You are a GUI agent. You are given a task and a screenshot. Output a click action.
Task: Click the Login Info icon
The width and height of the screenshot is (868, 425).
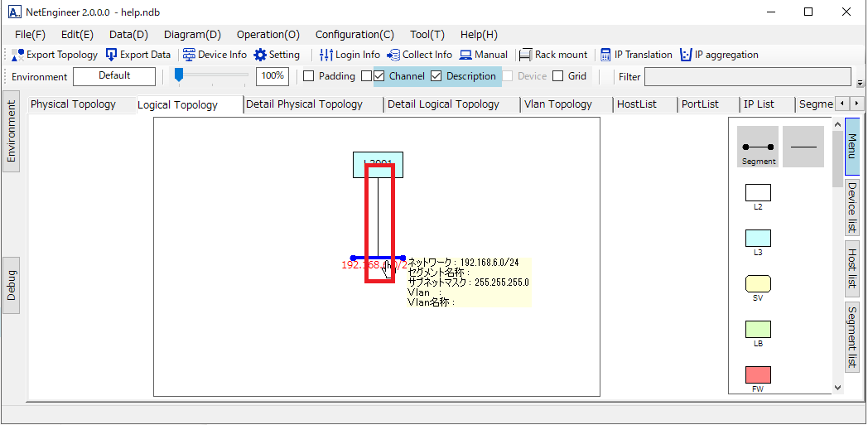coord(326,55)
